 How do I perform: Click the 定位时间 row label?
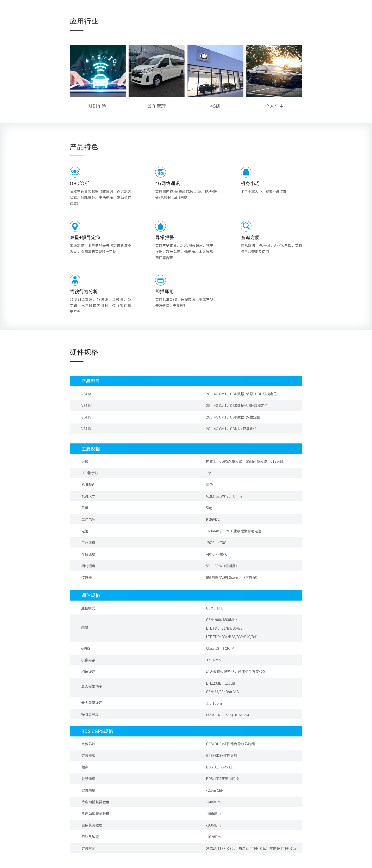click(x=88, y=848)
